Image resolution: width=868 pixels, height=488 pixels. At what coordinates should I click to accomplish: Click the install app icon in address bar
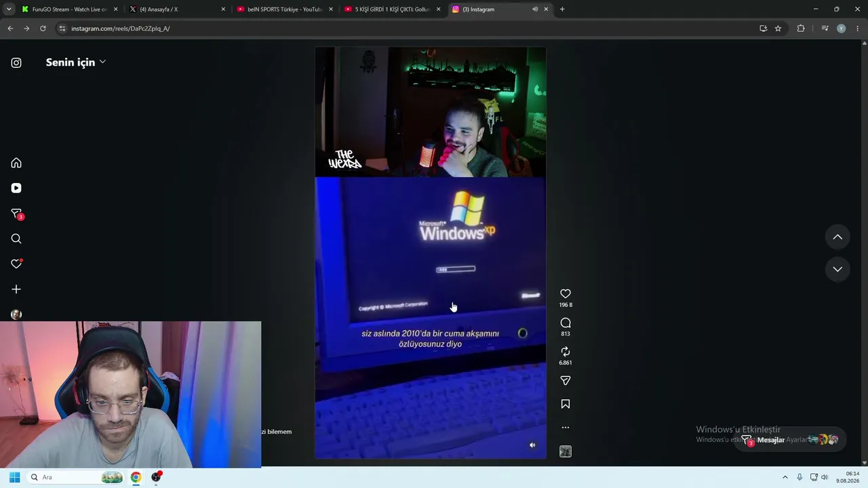point(764,28)
